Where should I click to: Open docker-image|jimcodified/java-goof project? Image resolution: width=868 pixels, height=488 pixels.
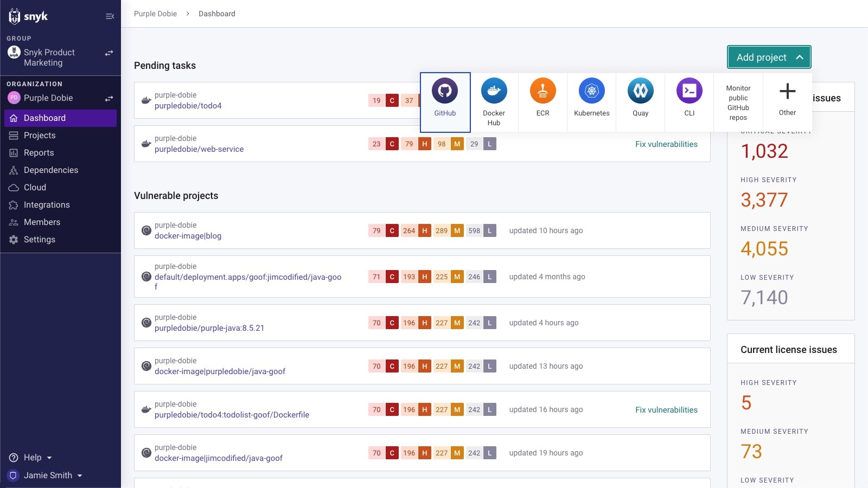point(219,458)
